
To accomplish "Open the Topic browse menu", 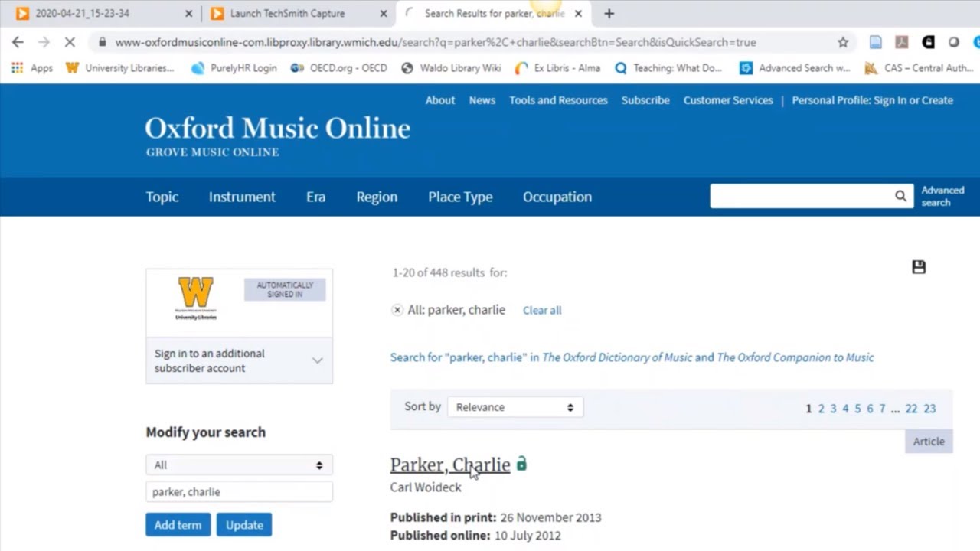I will click(x=162, y=197).
